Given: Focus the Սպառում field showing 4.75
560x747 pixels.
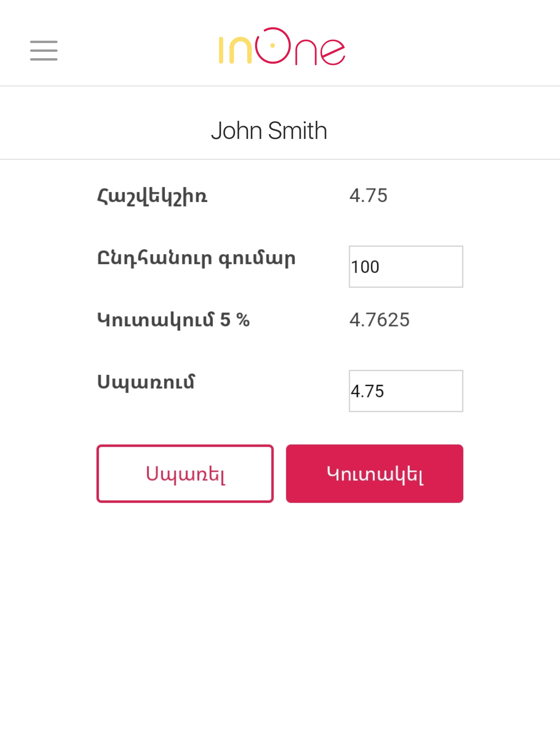Looking at the screenshot, I should pos(406,391).
